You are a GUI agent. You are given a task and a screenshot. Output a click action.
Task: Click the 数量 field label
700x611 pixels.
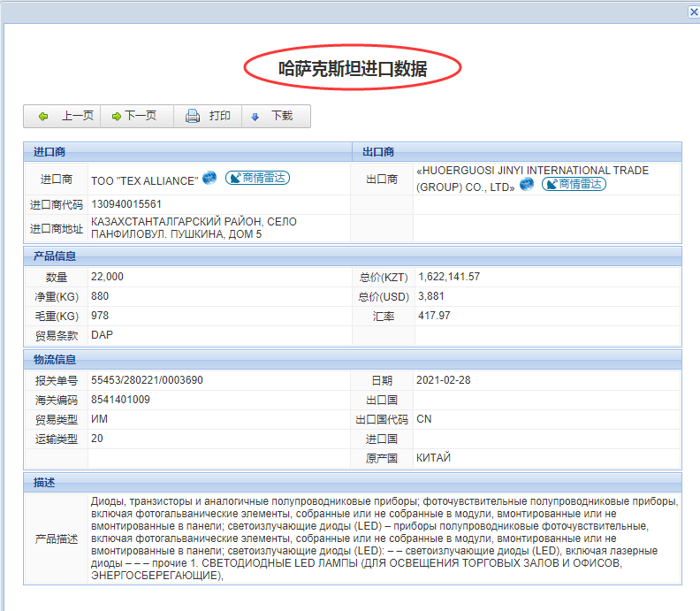pos(57,278)
